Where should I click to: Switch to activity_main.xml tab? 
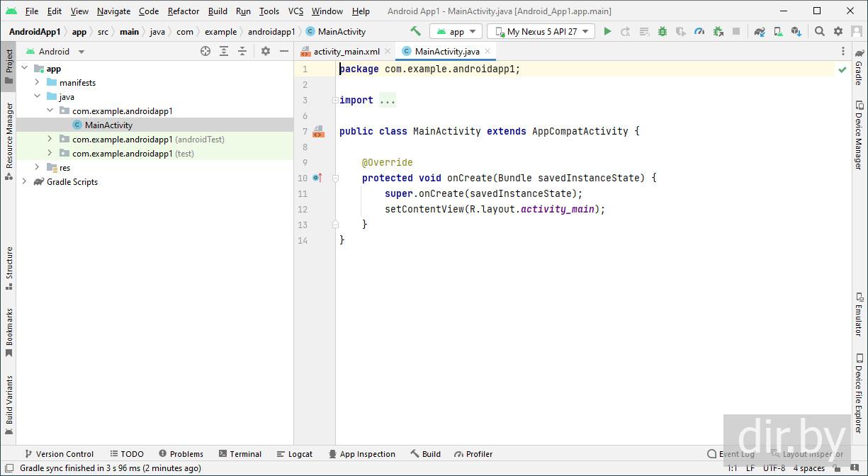(346, 52)
